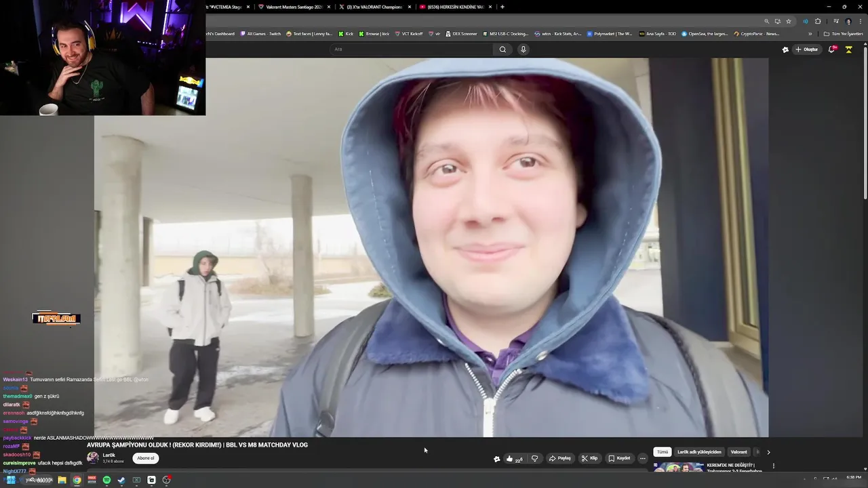Image resolution: width=868 pixels, height=488 pixels.
Task: Open Browse | kick bookmark
Action: click(x=374, y=34)
